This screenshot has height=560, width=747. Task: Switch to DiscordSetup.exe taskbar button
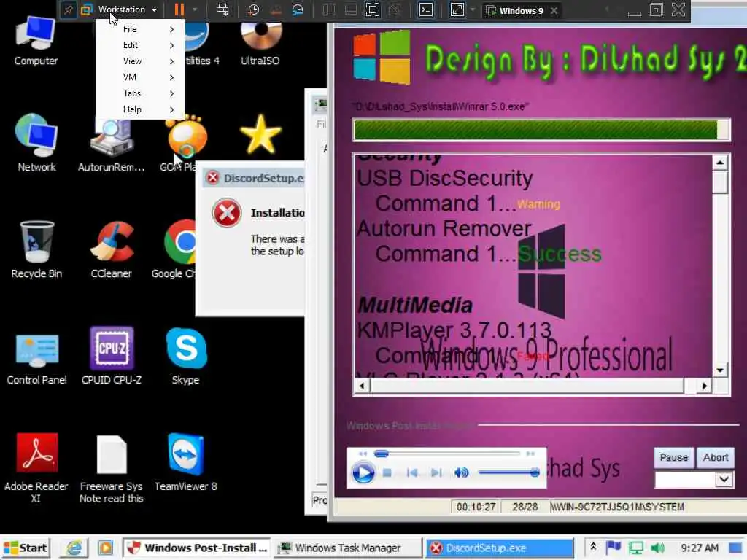pyautogui.click(x=500, y=548)
